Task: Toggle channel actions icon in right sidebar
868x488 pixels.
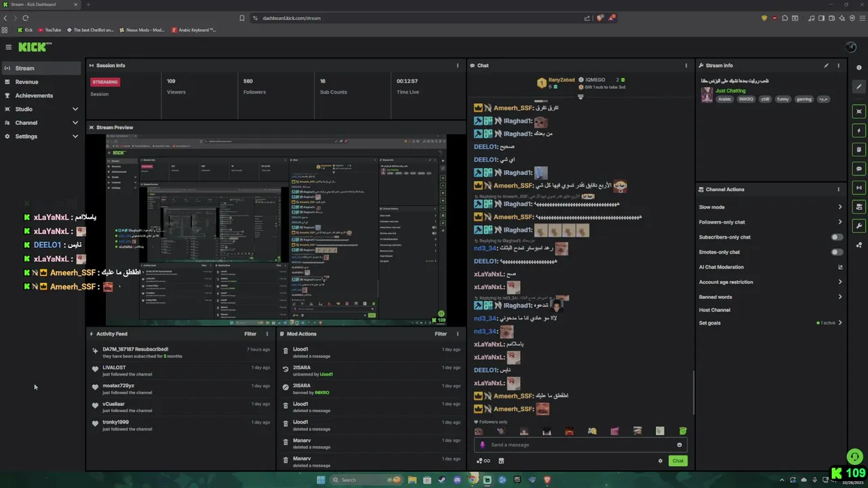Action: click(859, 207)
